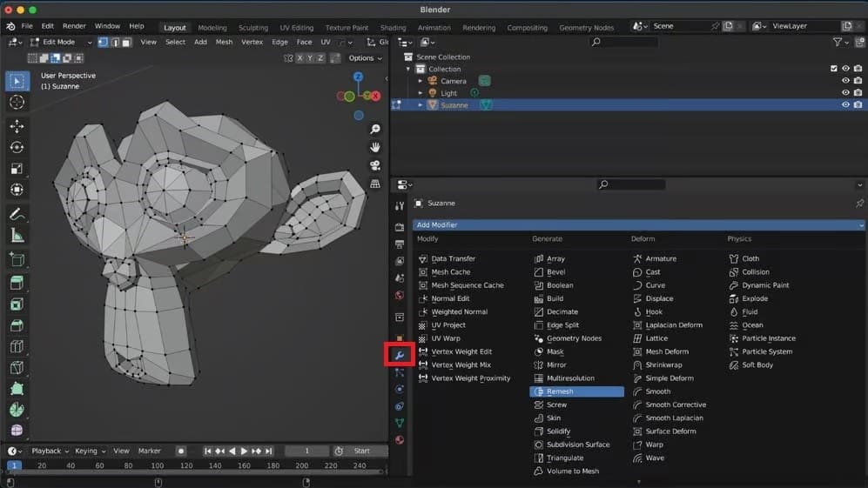This screenshot has width=868, height=488.
Task: Hide Suzanne in viewport
Action: (845, 104)
